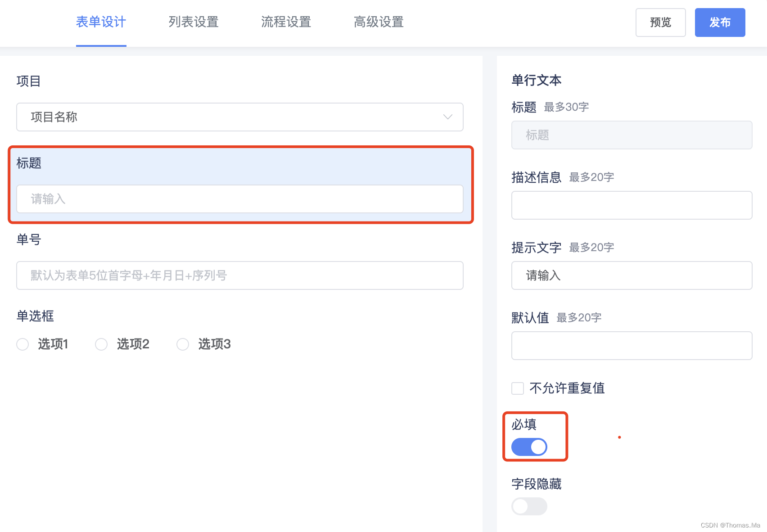Screen dimensions: 767x532
Task: Select the 单选框 field label
Action: click(35, 316)
